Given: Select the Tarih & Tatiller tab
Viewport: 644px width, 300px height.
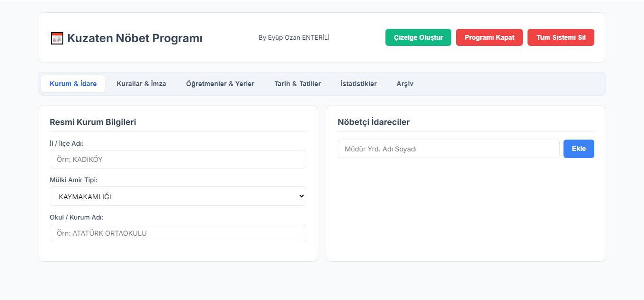Looking at the screenshot, I should [x=297, y=84].
